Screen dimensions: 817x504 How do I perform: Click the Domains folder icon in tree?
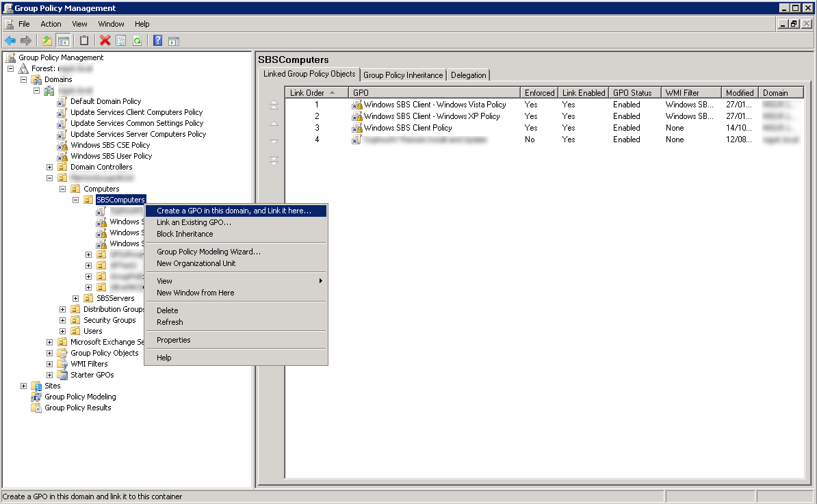[36, 79]
